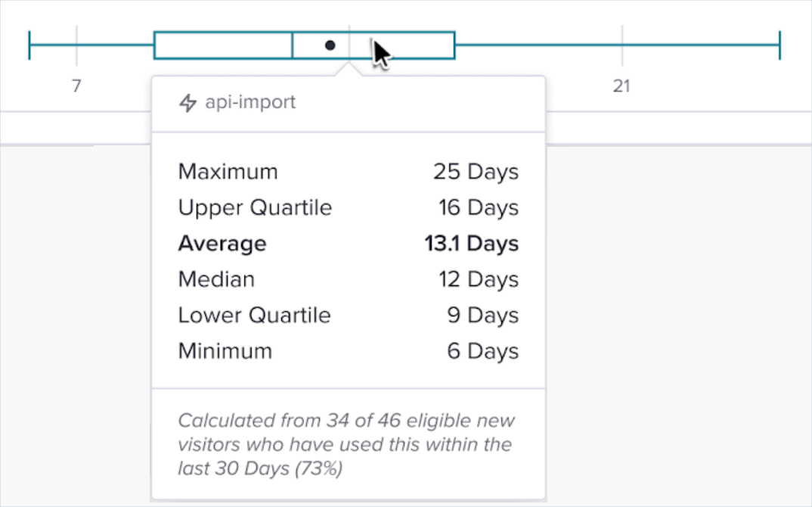Click the tooltip pointer arrow under the box plot

pyautogui.click(x=349, y=70)
